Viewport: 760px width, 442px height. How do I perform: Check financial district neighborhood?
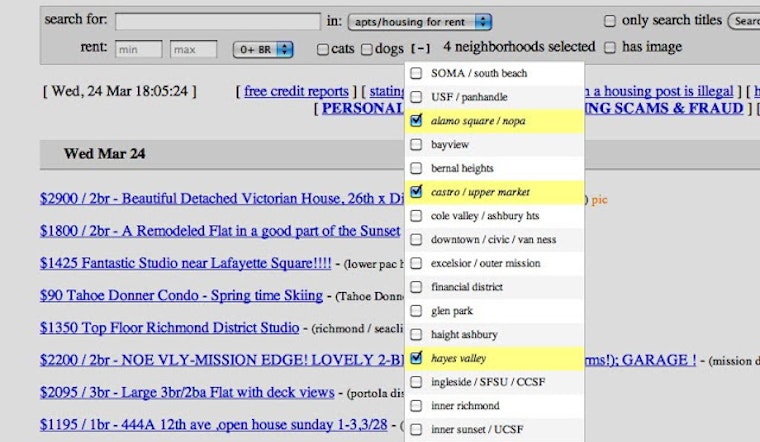[x=416, y=287]
